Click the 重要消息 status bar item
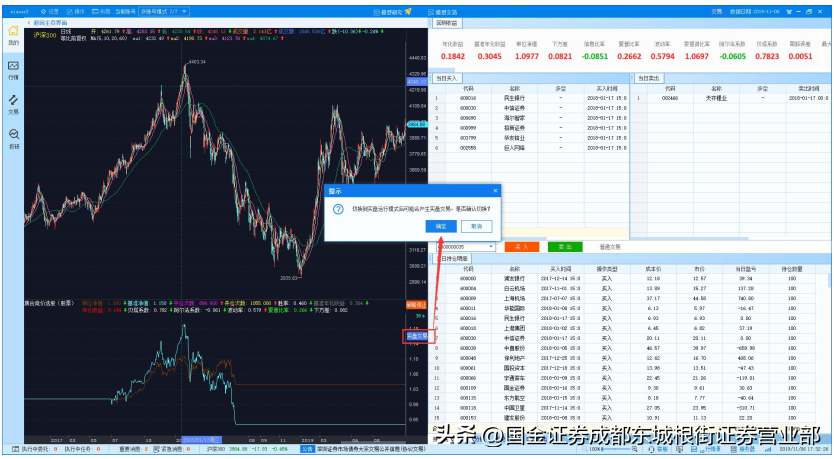This screenshot has width=834, height=459. tap(133, 449)
